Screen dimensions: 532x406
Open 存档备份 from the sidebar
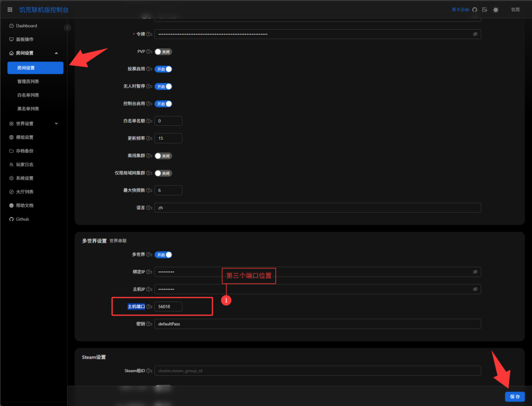pyautogui.click(x=24, y=151)
